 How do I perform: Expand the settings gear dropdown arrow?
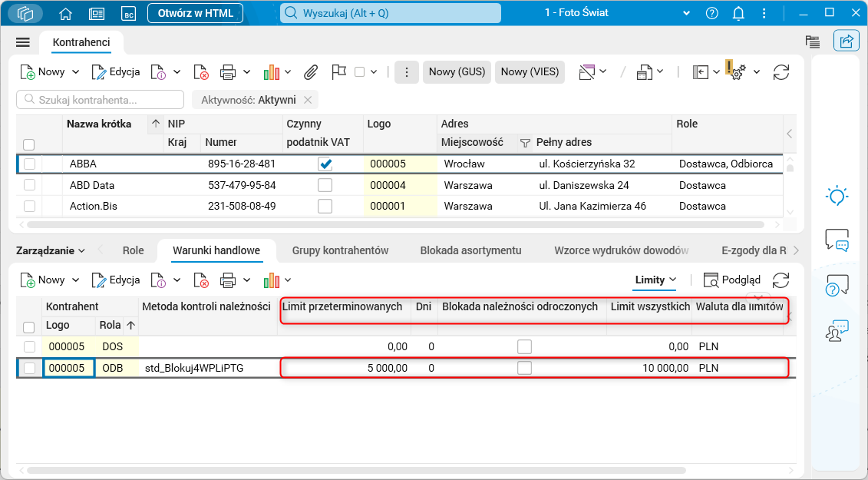point(757,72)
